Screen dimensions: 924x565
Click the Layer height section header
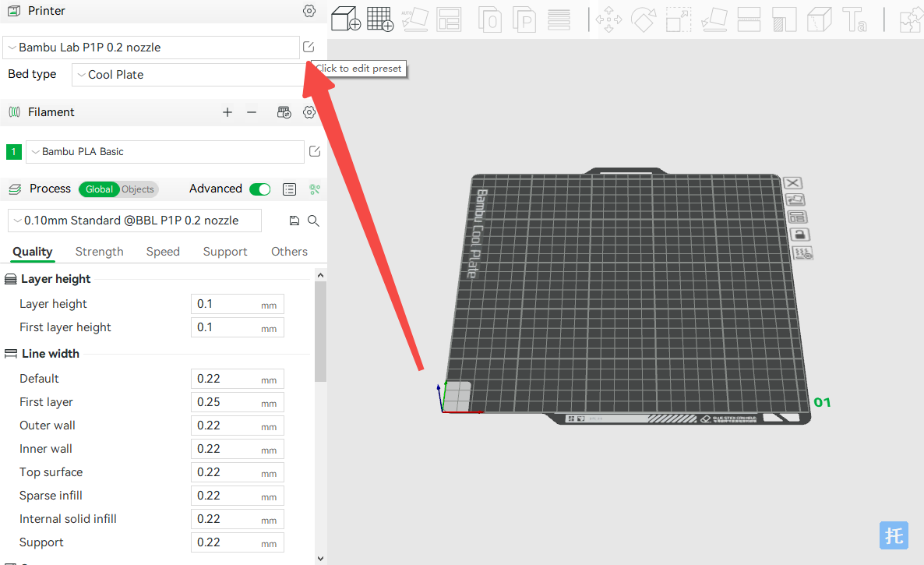[55, 279]
